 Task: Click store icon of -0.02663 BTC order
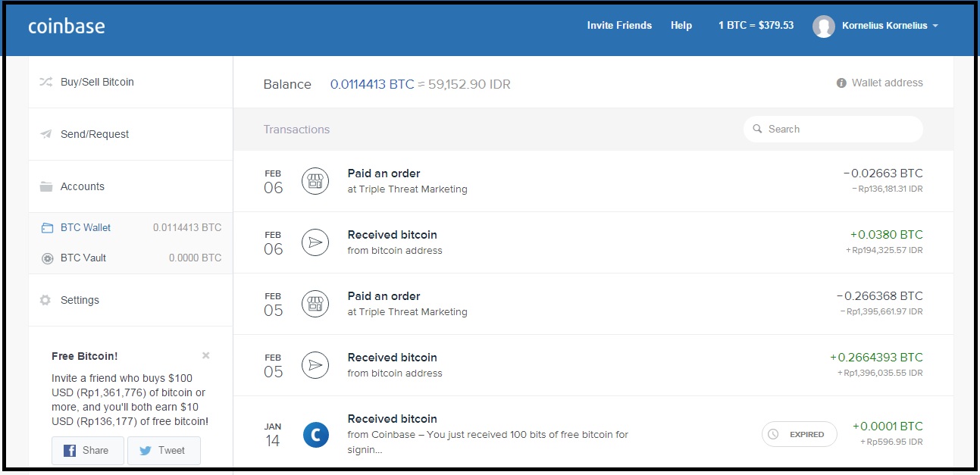315,181
